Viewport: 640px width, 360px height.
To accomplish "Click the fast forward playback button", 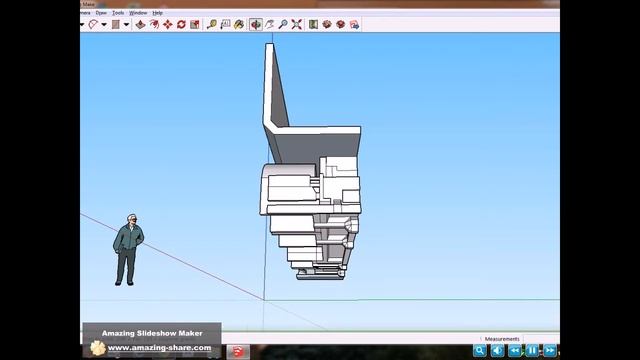I will coord(550,350).
